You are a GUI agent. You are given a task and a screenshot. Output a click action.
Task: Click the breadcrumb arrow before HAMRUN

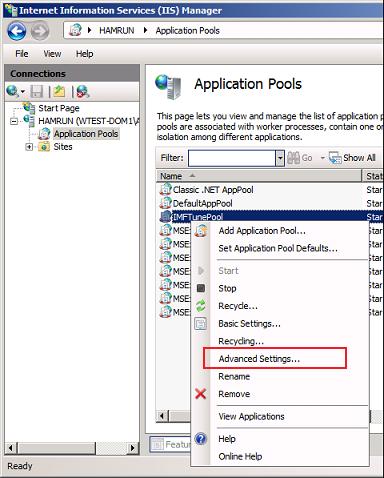[89, 30]
